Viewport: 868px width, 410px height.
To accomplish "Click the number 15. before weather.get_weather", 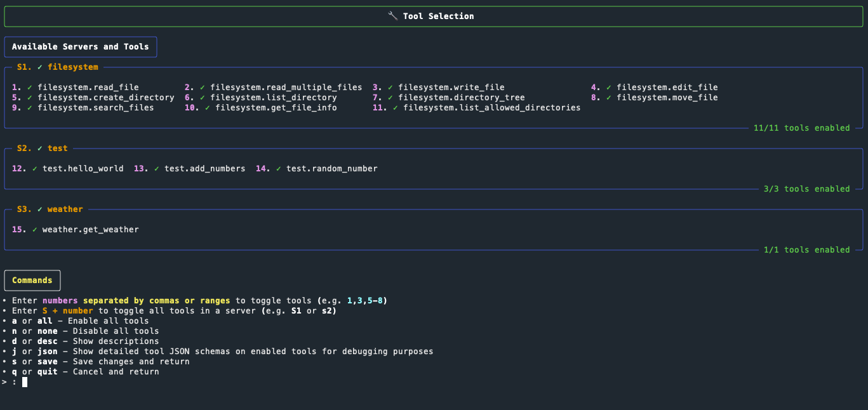I will click(20, 230).
